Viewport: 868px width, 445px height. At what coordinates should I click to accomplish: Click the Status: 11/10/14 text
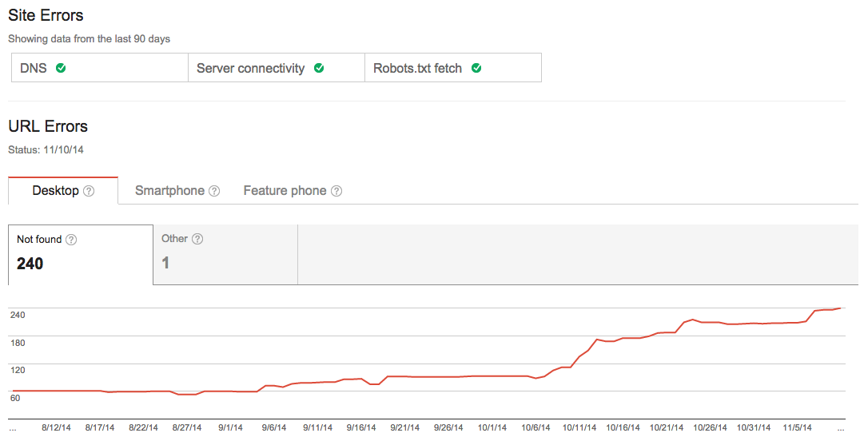pos(46,149)
